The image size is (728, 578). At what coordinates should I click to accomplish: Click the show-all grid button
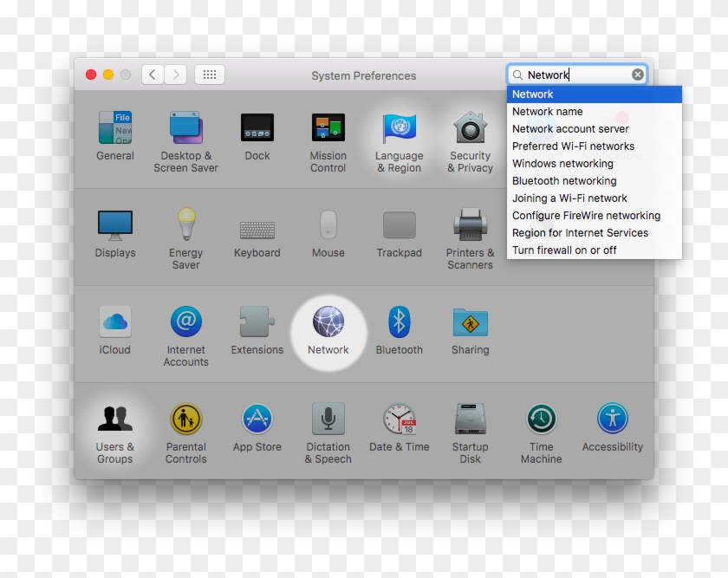coord(209,75)
